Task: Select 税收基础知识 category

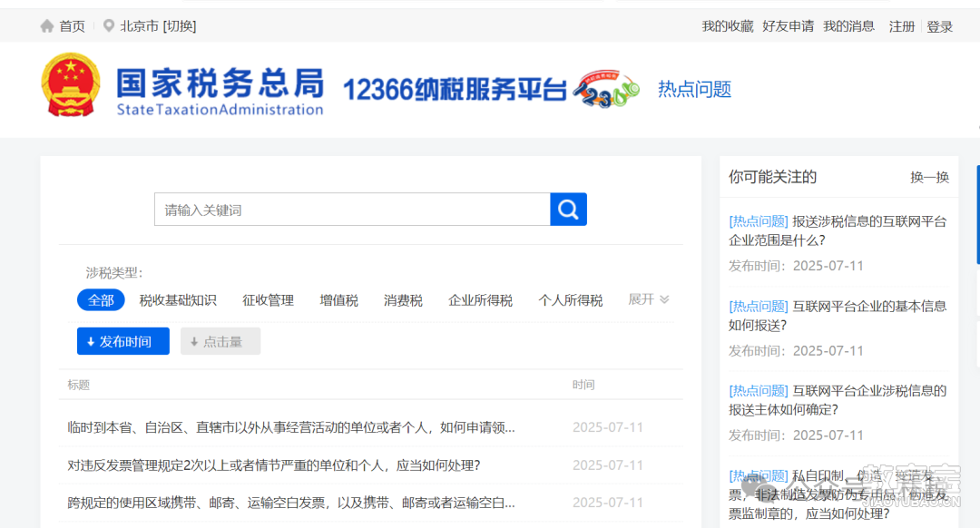Action: click(x=178, y=300)
